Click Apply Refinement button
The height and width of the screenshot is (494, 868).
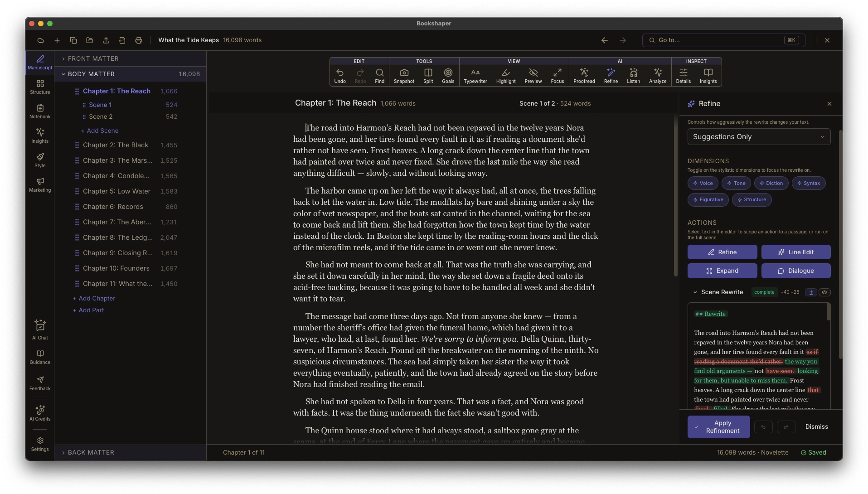718,427
